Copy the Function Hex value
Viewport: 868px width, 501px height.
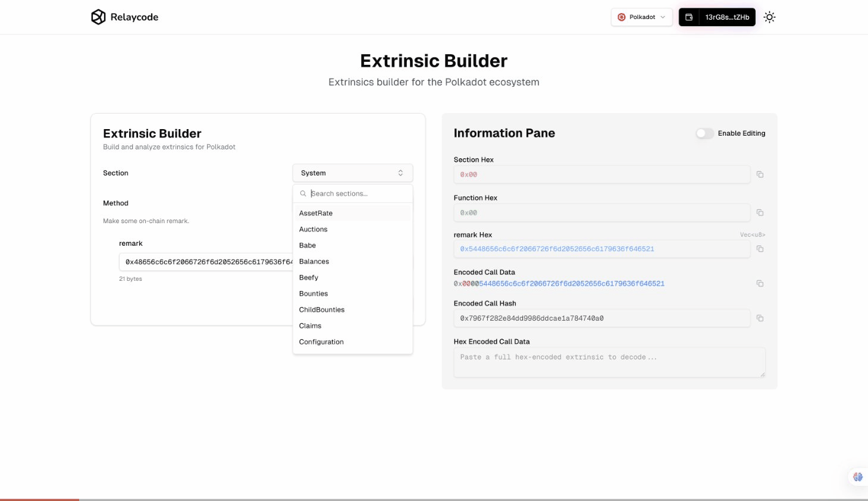point(760,212)
